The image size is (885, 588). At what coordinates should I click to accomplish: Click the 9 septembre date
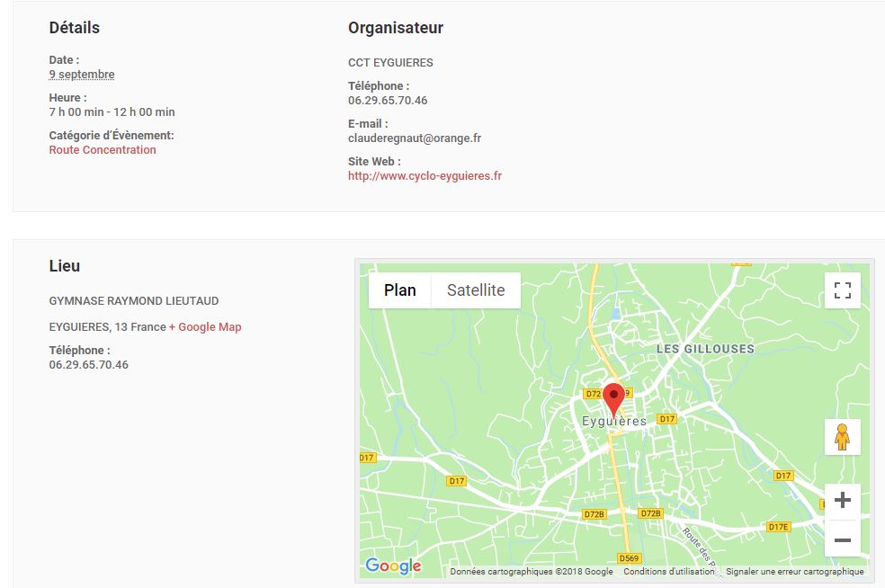coord(82,75)
